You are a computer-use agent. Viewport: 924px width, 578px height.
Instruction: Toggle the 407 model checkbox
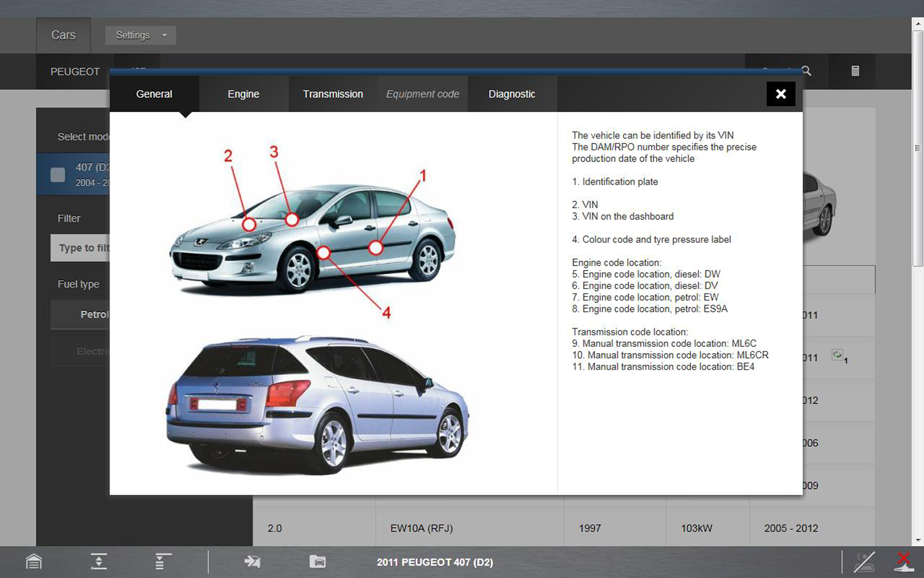coord(58,175)
